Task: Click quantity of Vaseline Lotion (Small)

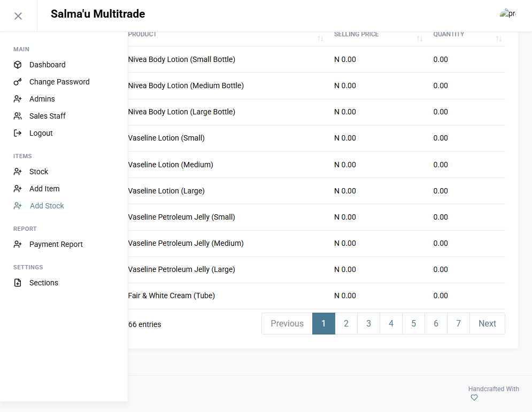Action: coord(441,138)
